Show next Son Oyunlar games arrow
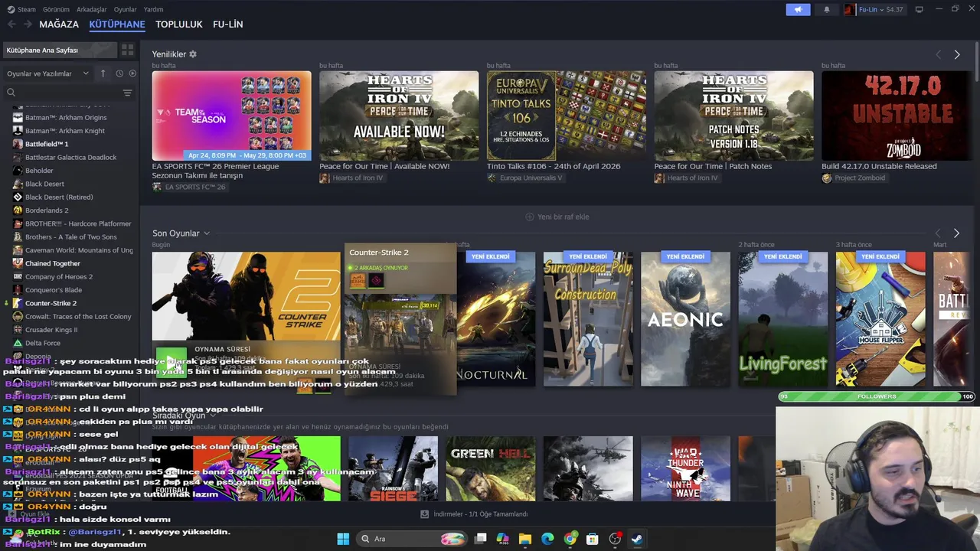The image size is (980, 551). click(956, 233)
